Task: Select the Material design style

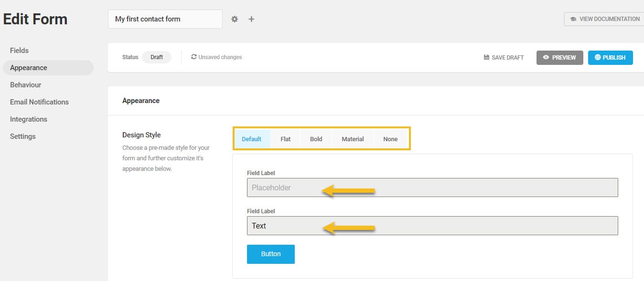Action: [x=352, y=138]
